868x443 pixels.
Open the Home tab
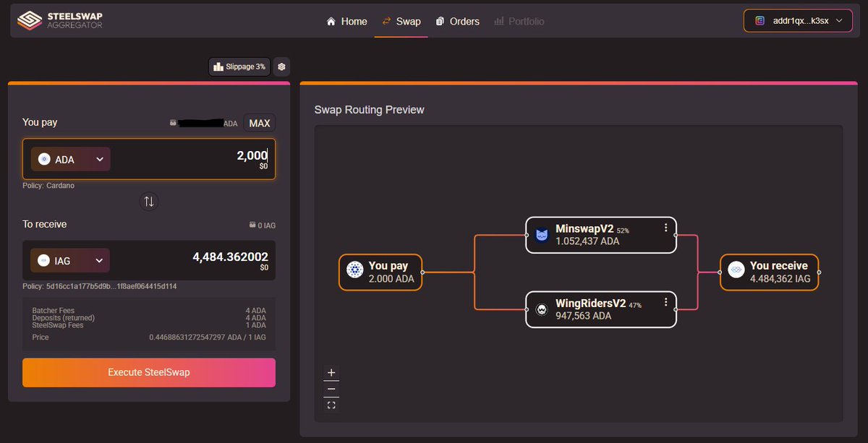tap(346, 22)
